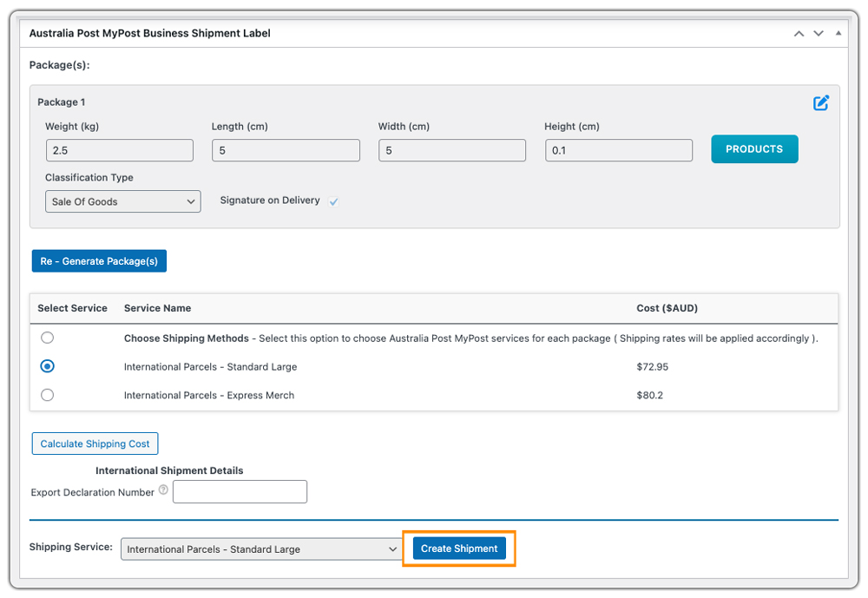Click Re - Generate Package(s) button
This screenshot has width=868, height=598.
point(99,260)
